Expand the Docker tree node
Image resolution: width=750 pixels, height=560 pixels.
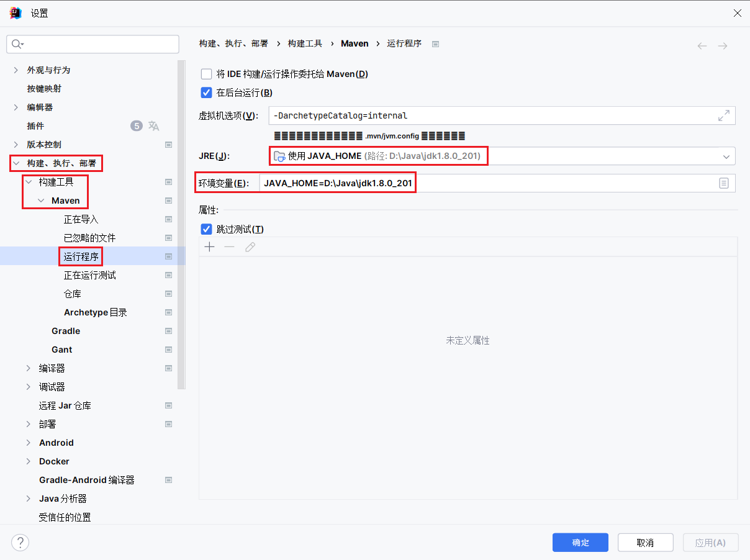tap(28, 461)
